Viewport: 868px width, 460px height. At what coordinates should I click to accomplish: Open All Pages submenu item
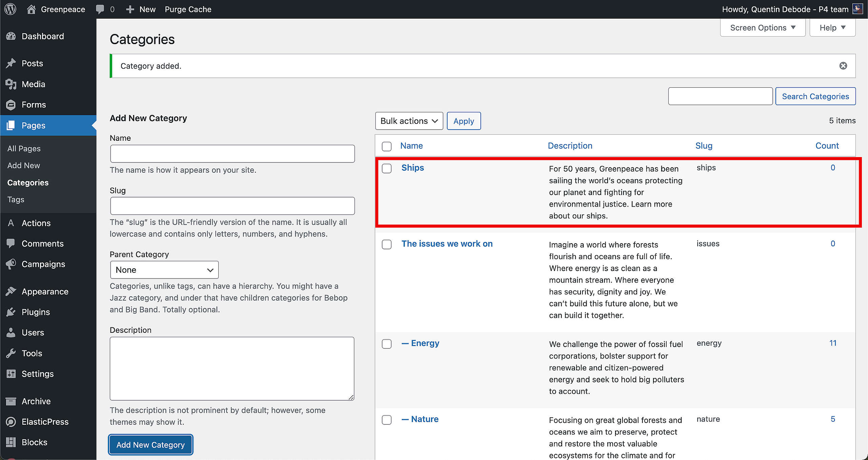coord(24,149)
